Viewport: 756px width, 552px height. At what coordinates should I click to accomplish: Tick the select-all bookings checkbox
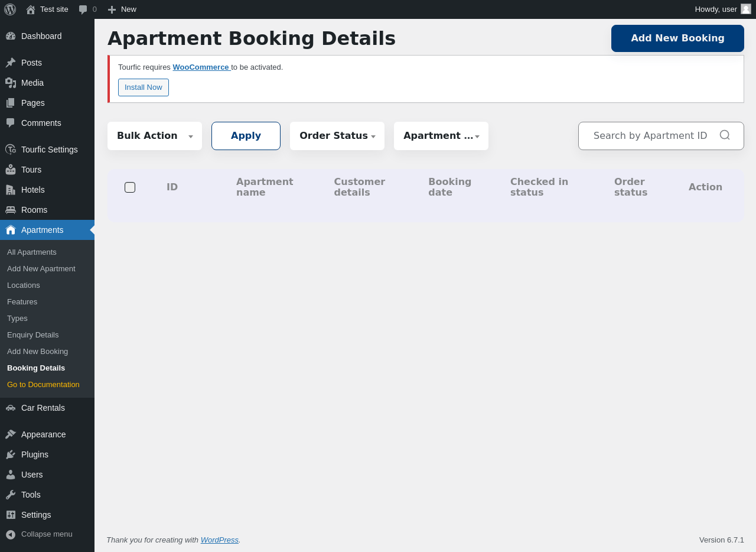(x=130, y=187)
